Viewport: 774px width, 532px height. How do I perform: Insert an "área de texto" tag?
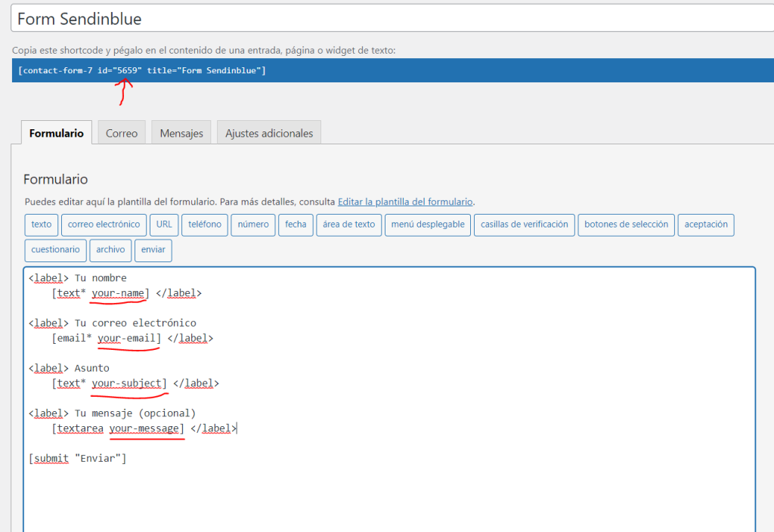348,224
